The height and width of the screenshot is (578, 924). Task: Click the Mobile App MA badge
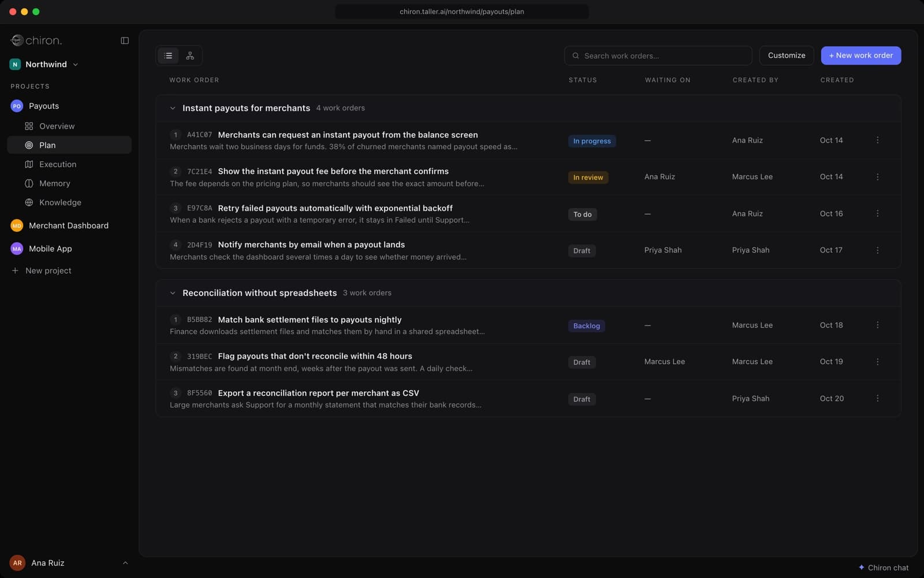click(17, 249)
